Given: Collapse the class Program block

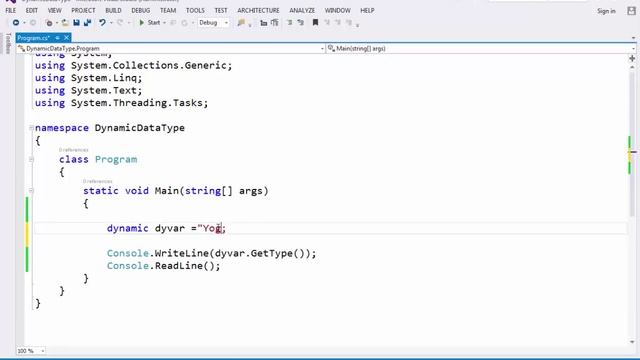Looking at the screenshot, I should coord(31,159).
